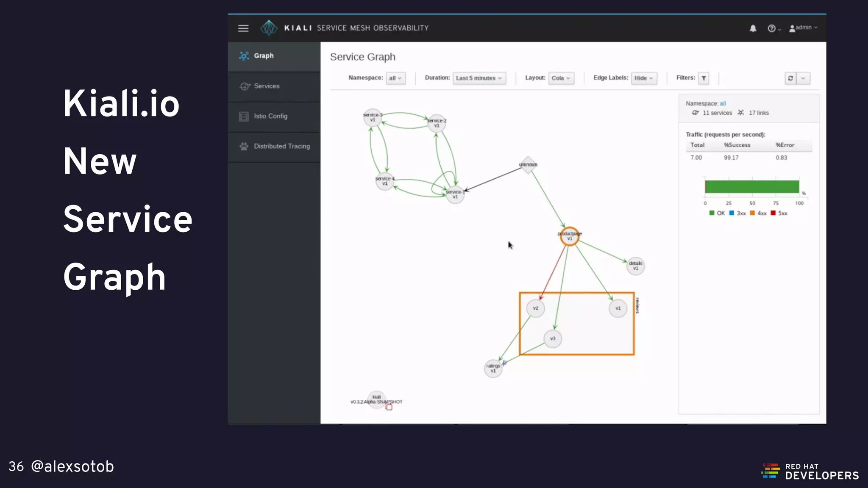Open the admin user menu
This screenshot has height=488, width=868.
(803, 28)
